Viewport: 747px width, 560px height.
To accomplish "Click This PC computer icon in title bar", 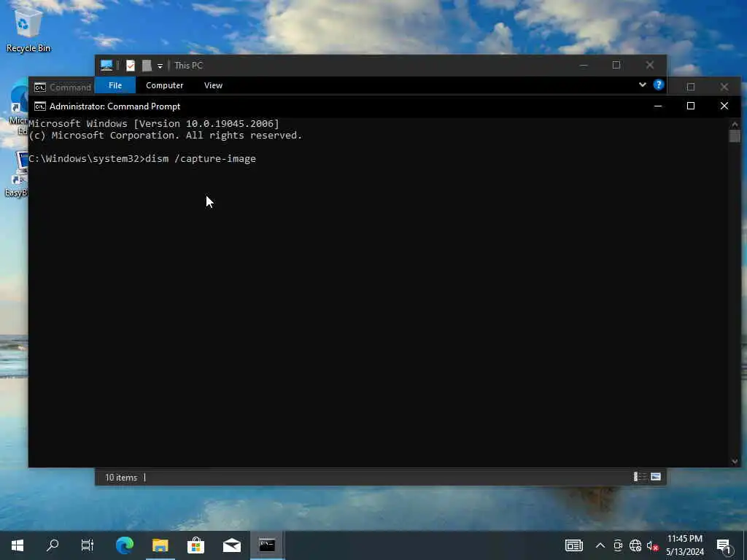I will coord(107,65).
